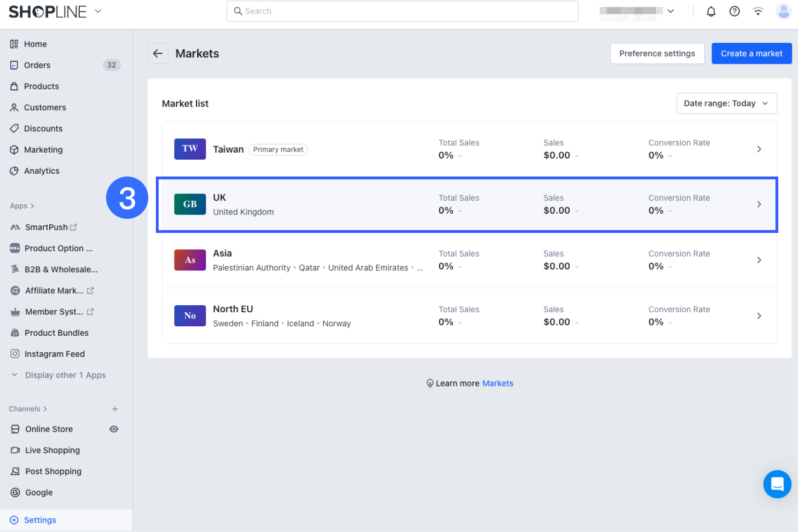Follow the Markets learn more link
This screenshot has height=532, width=798.
coord(498,384)
